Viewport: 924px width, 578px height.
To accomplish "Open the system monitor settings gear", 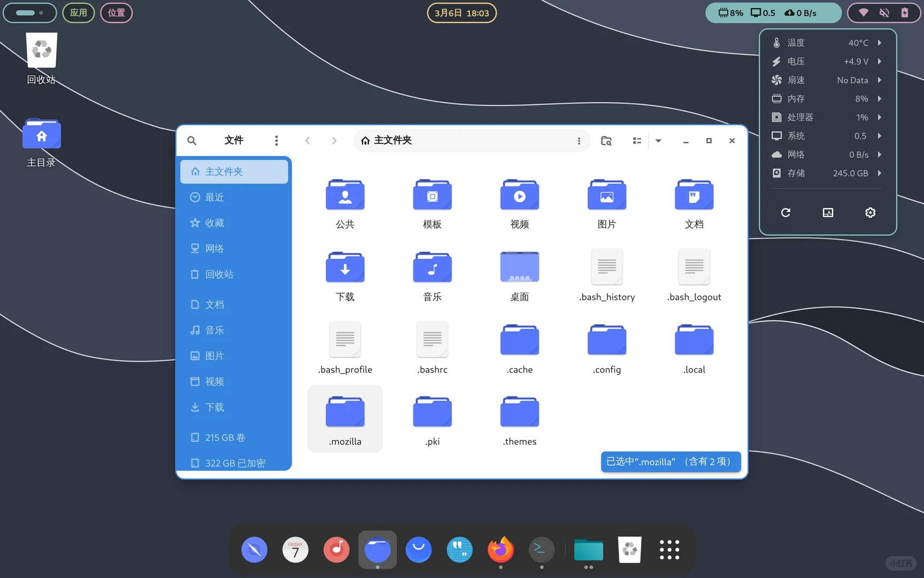I will point(870,212).
